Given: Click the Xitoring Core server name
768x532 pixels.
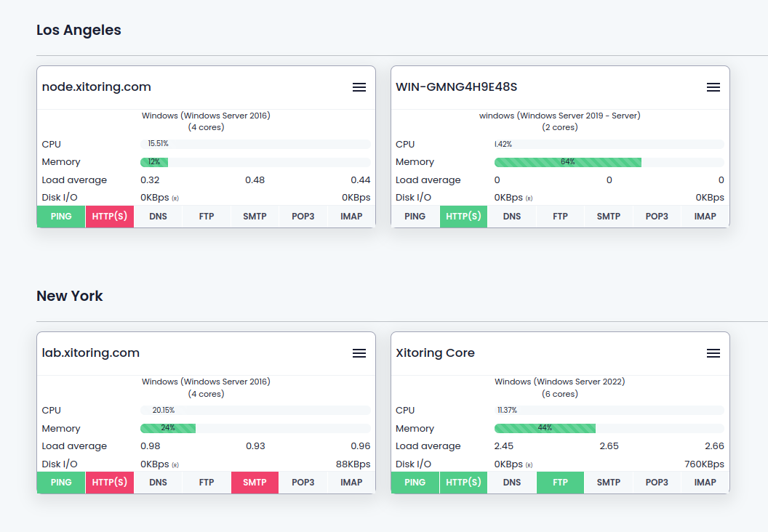Looking at the screenshot, I should click(x=436, y=352).
